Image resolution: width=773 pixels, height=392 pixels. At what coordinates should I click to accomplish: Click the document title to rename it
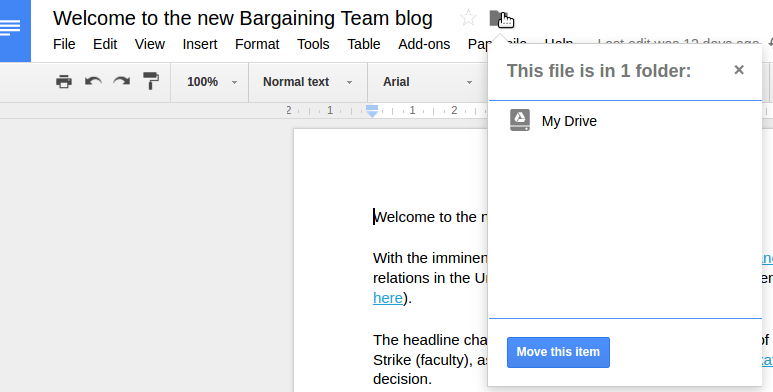click(x=243, y=19)
